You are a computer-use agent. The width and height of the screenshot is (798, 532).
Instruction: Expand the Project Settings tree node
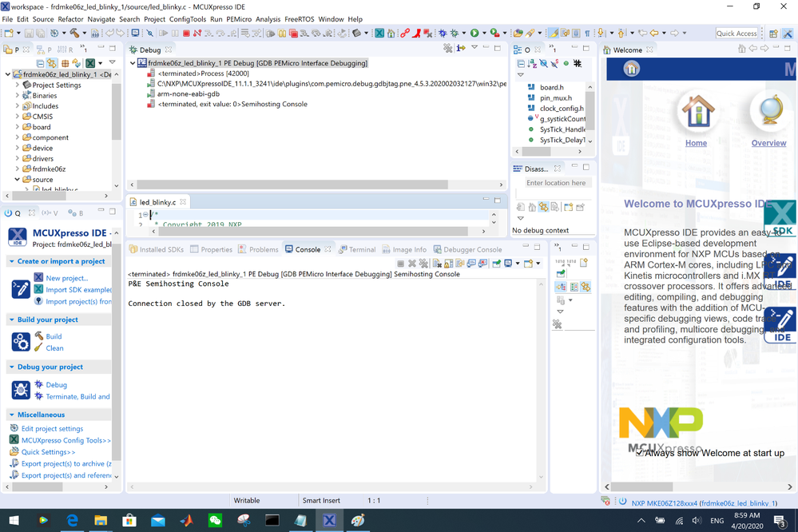[18, 85]
